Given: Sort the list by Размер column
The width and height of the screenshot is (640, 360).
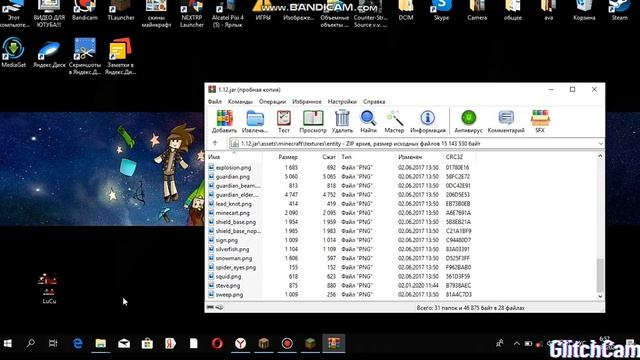Looking at the screenshot, I should coord(282,157).
